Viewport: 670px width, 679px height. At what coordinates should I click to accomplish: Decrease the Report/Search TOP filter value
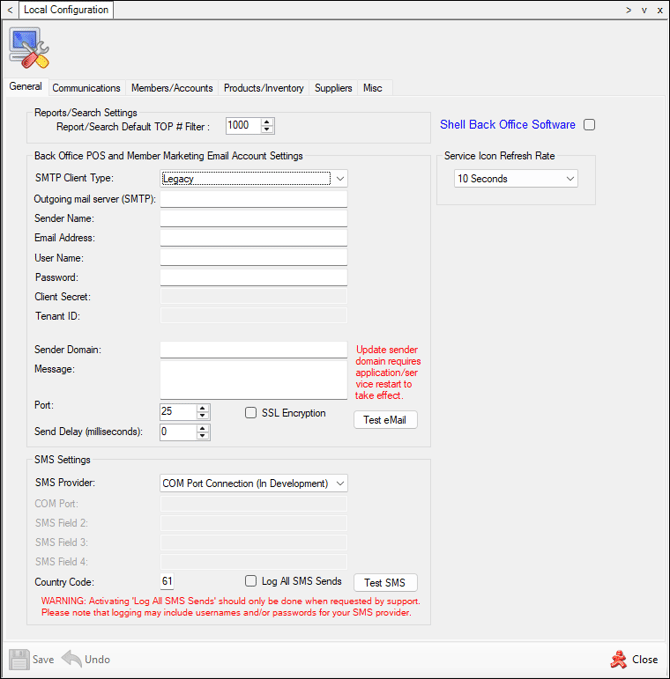[267, 129]
